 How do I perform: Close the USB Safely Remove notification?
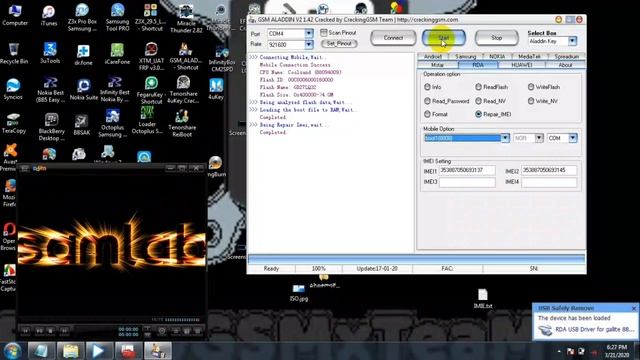pyautogui.click(x=633, y=308)
